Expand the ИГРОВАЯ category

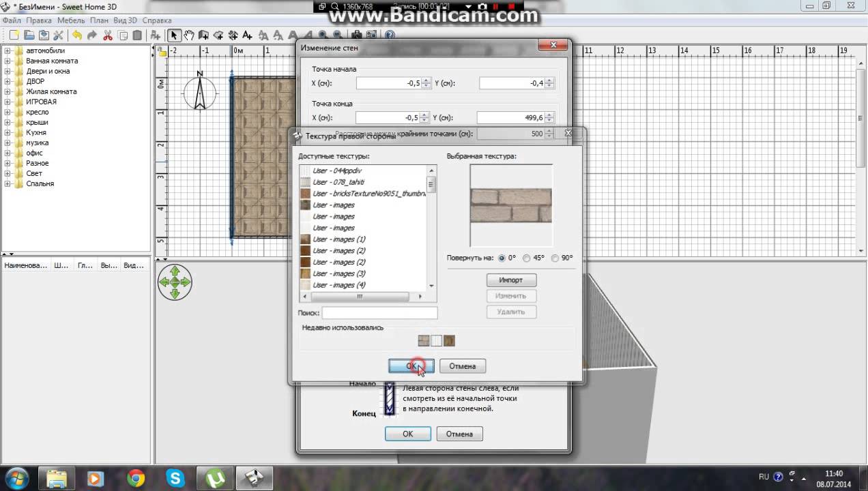[8, 102]
